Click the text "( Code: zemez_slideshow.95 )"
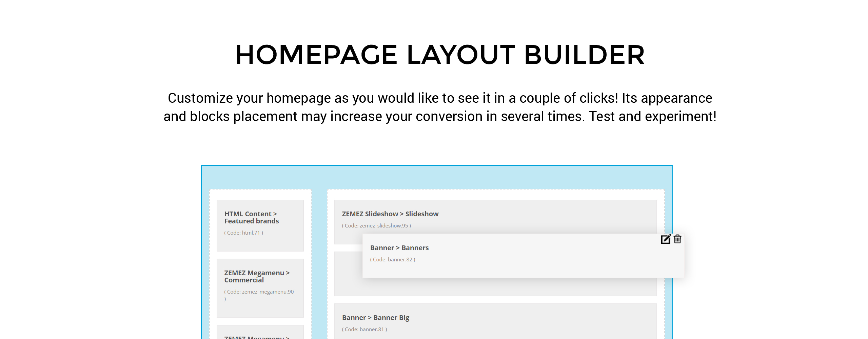Image resolution: width=868 pixels, height=339 pixels. (376, 226)
